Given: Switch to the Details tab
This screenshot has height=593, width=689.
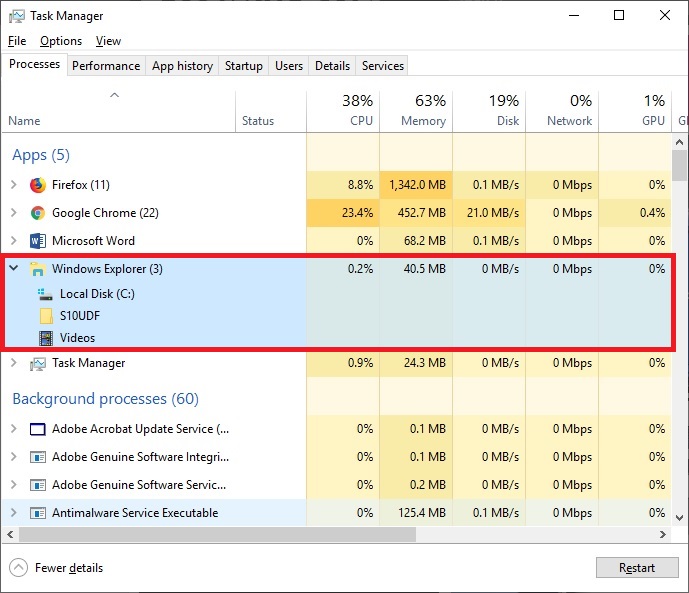Looking at the screenshot, I should click(332, 66).
